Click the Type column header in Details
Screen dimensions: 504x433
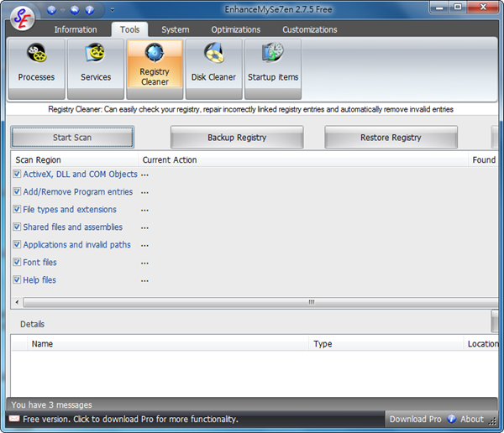pyautogui.click(x=386, y=344)
